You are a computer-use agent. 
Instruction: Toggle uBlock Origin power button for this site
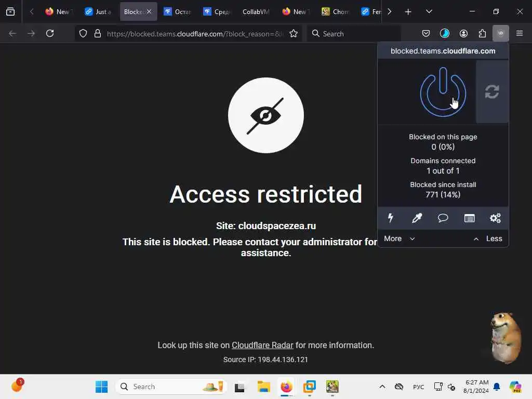[443, 92]
